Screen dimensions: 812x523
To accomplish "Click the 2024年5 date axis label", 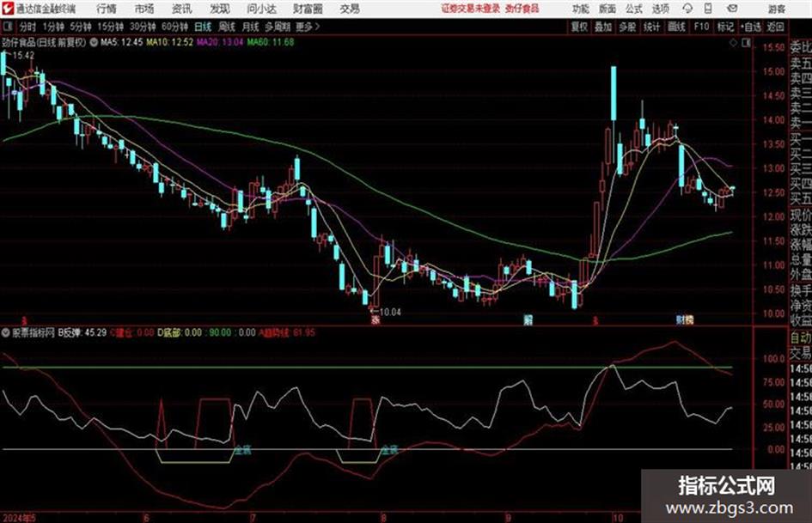I will [x=19, y=518].
